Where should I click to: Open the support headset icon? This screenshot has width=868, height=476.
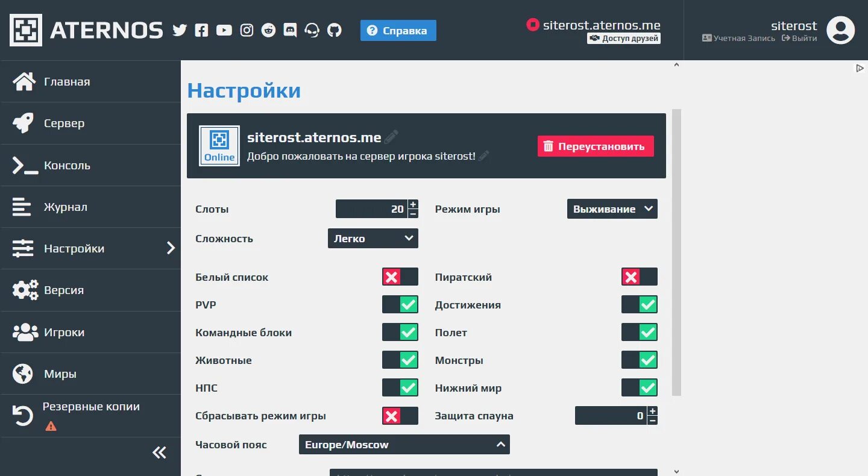tap(312, 30)
